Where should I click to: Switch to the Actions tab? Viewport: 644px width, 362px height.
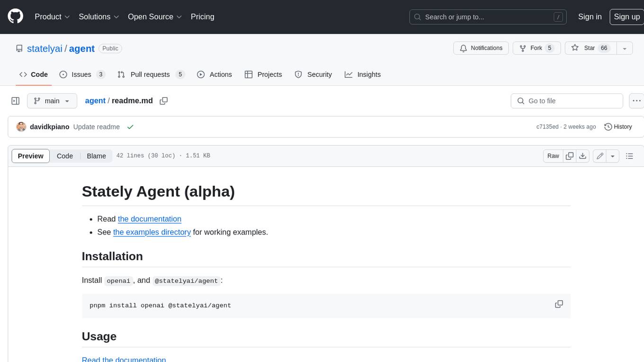(215, 74)
